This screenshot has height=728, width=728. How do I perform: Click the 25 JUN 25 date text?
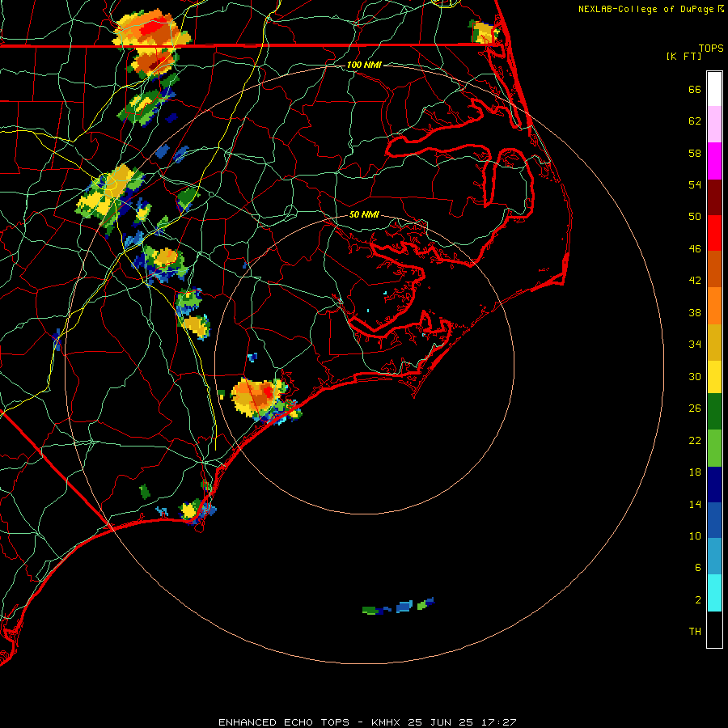click(441, 722)
